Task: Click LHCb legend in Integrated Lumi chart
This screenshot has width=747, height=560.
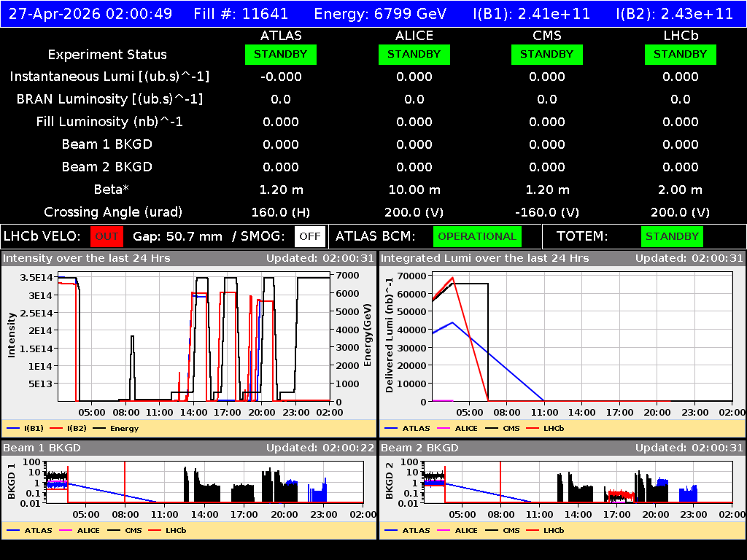Action: 546,428
